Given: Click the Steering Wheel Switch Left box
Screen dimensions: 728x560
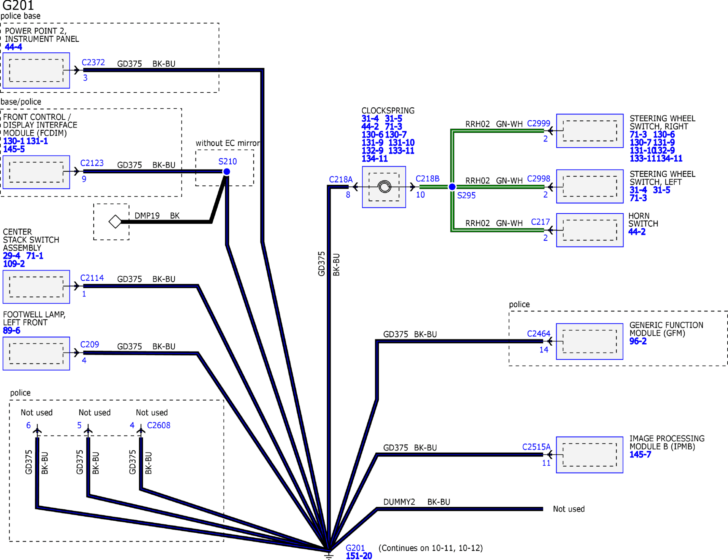Looking at the screenshot, I should (x=590, y=187).
